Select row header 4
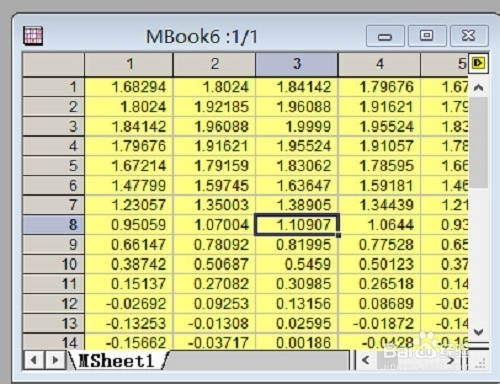Image resolution: width=500 pixels, height=384 pixels. (x=54, y=146)
